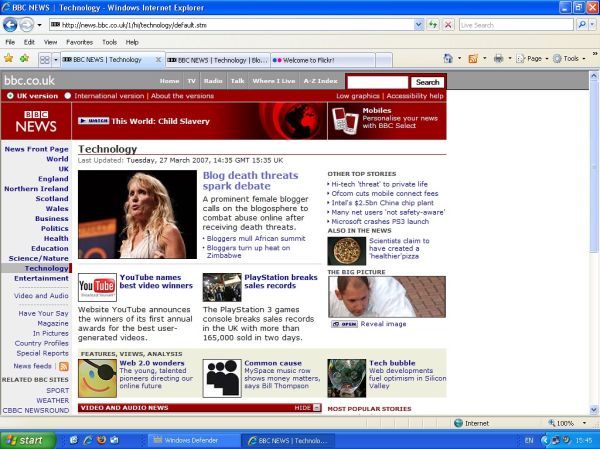The width and height of the screenshot is (600, 449).
Task: Click the blonde blogger photo thumbnail
Action: click(x=137, y=214)
